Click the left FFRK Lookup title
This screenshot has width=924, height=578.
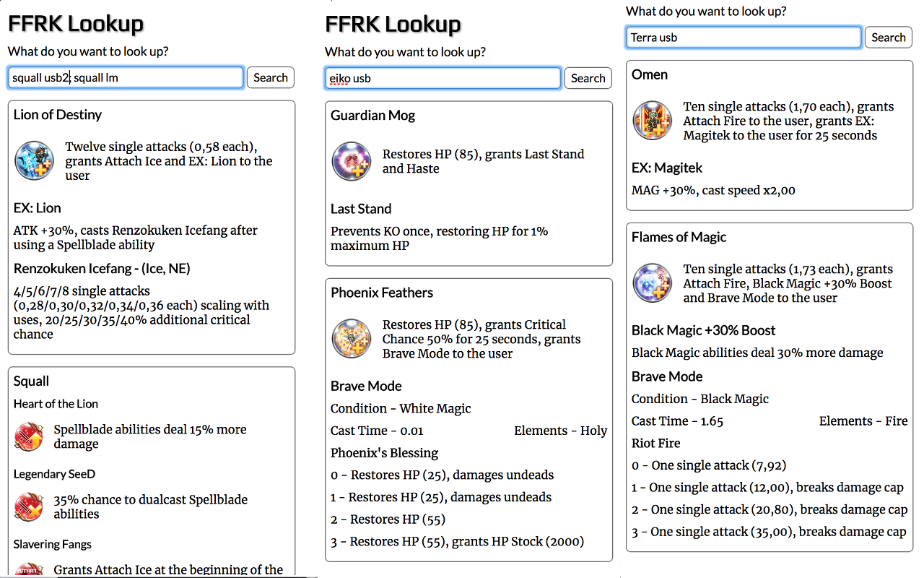click(76, 24)
